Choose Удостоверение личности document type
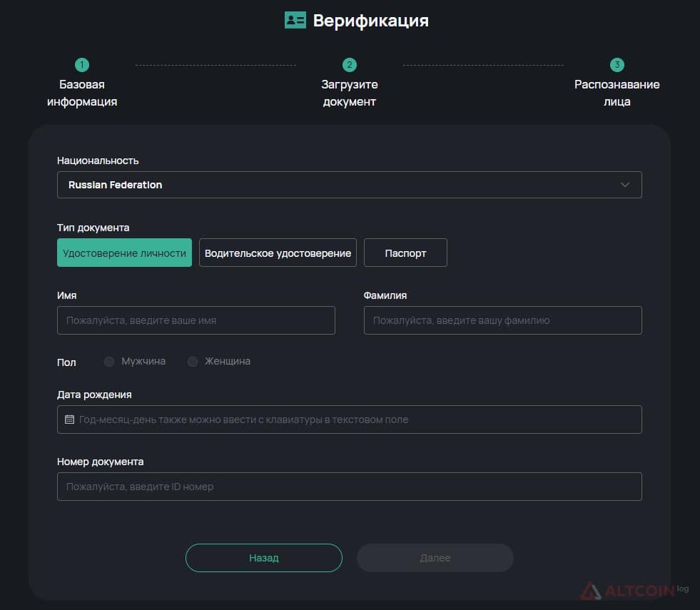The width and height of the screenshot is (700, 610). [125, 253]
